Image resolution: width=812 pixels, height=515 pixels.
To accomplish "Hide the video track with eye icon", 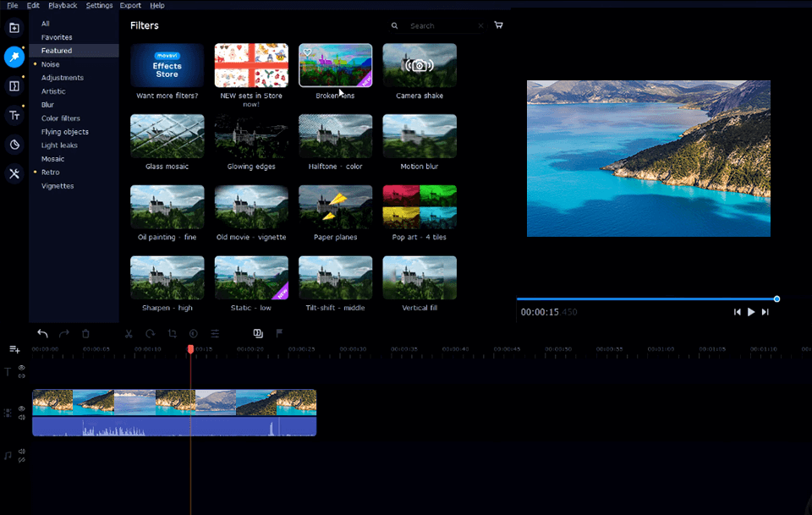I will [x=22, y=408].
